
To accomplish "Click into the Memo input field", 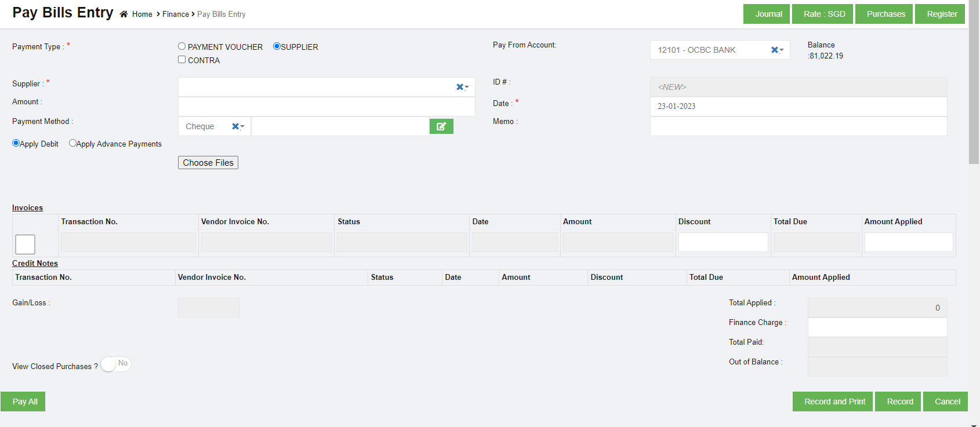I will pyautogui.click(x=798, y=126).
